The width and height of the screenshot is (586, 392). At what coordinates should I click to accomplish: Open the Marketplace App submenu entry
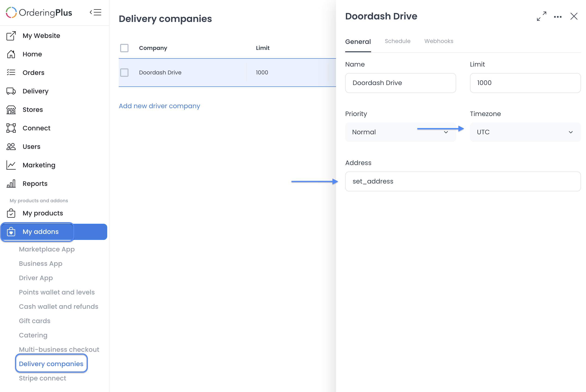pyautogui.click(x=47, y=249)
